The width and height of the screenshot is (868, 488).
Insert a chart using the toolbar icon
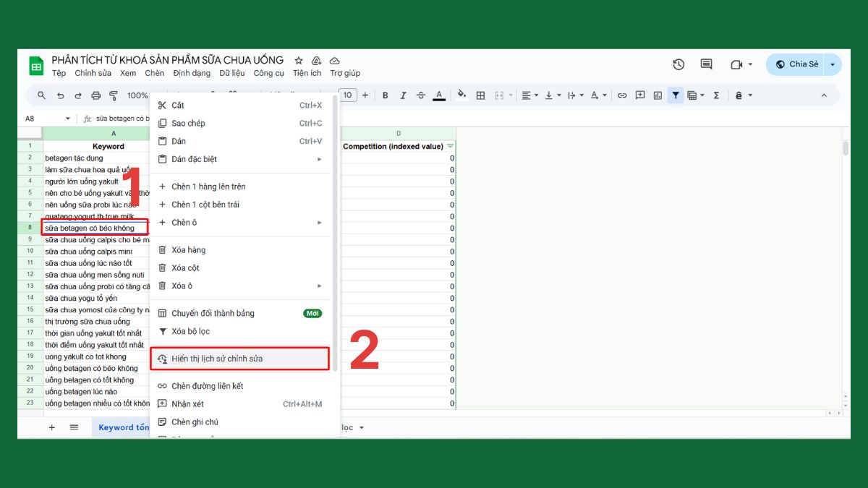657,95
